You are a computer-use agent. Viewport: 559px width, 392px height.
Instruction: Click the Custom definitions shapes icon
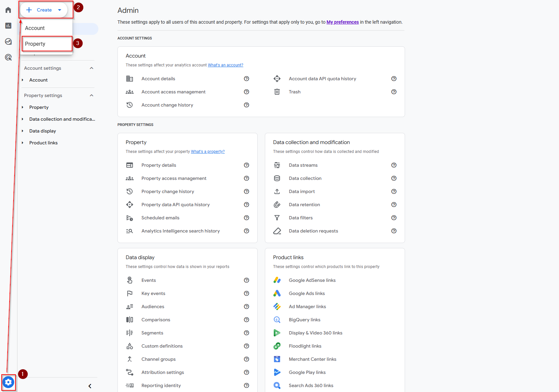point(130,346)
